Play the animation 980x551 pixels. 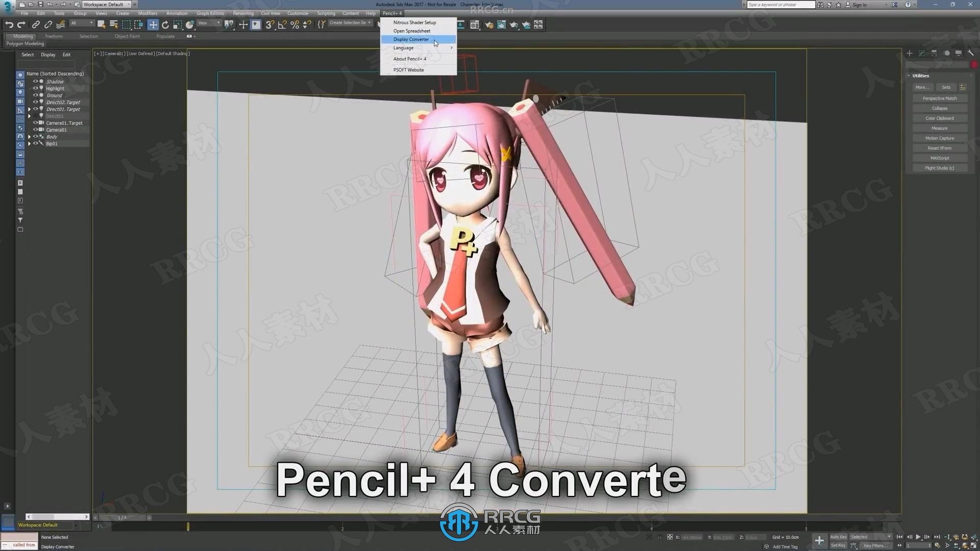[918, 537]
